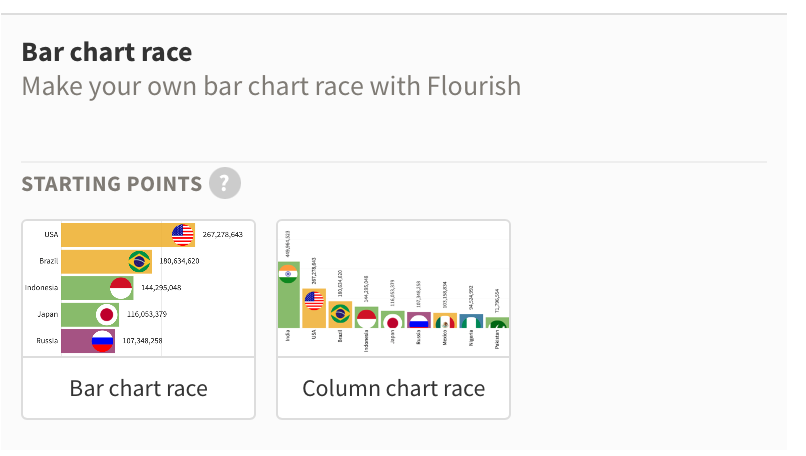The image size is (806, 456).
Task: Click the USA flag icon in bar chart
Action: [182, 235]
